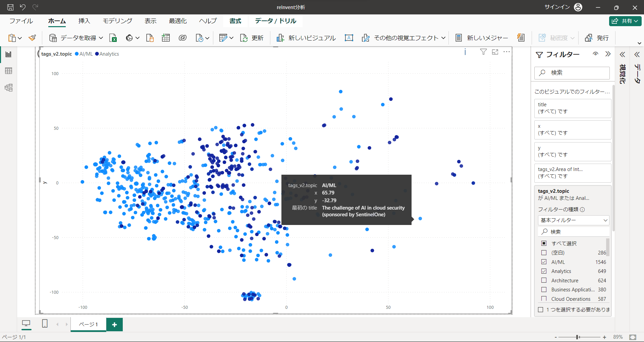This screenshot has width=644, height=342.
Task: Check the Architecture filter checkbox
Action: [x=544, y=280]
